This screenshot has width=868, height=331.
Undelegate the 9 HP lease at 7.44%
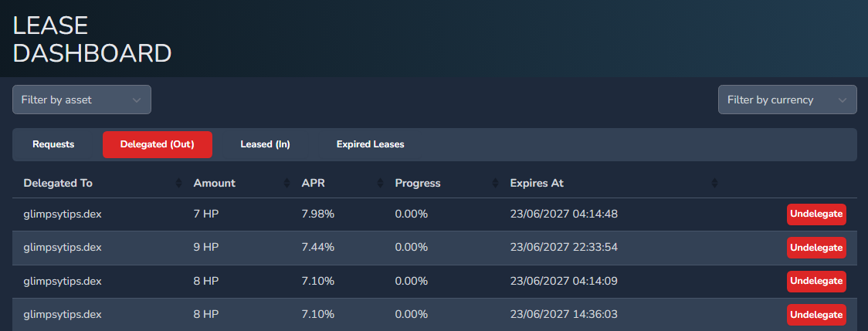(x=816, y=248)
